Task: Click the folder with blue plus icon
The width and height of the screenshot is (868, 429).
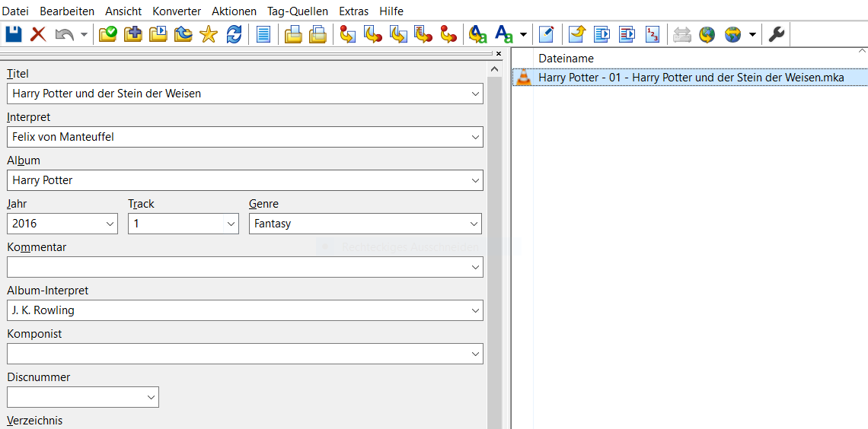Action: coord(133,34)
